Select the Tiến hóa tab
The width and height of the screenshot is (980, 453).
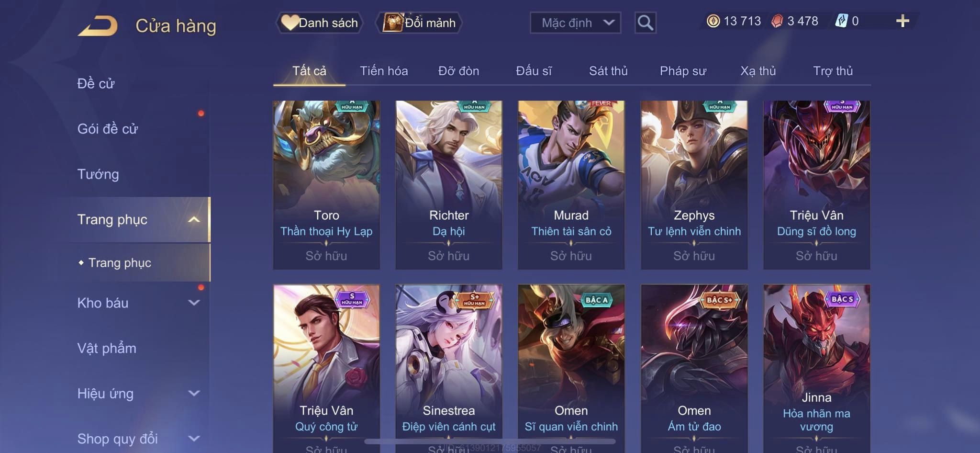tap(384, 71)
